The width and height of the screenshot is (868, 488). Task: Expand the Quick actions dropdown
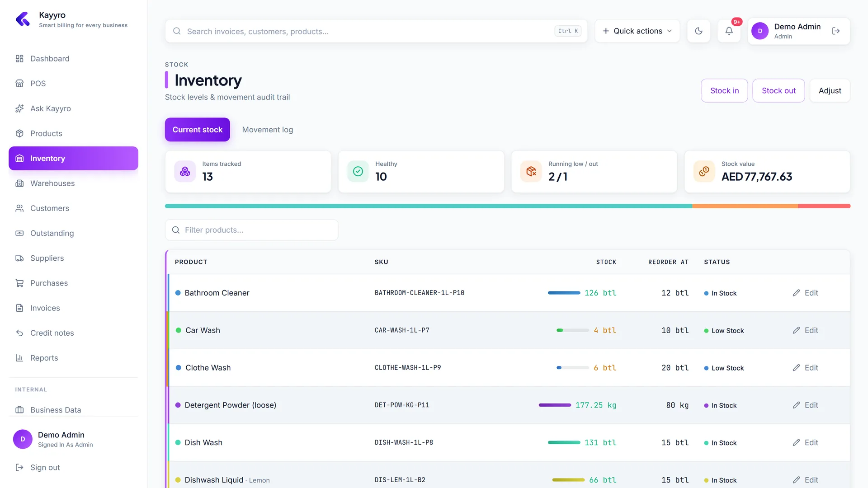[x=637, y=31]
